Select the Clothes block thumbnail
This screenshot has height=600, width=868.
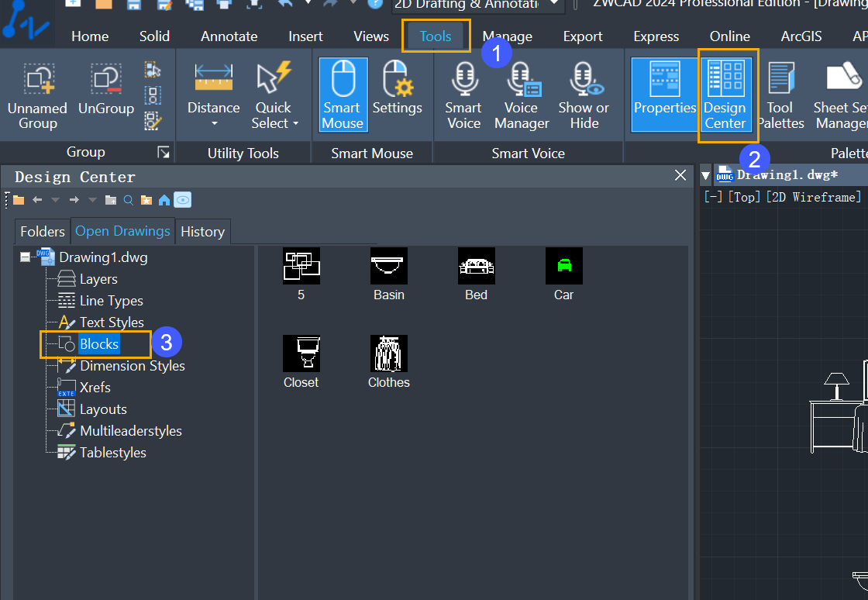[x=388, y=353]
